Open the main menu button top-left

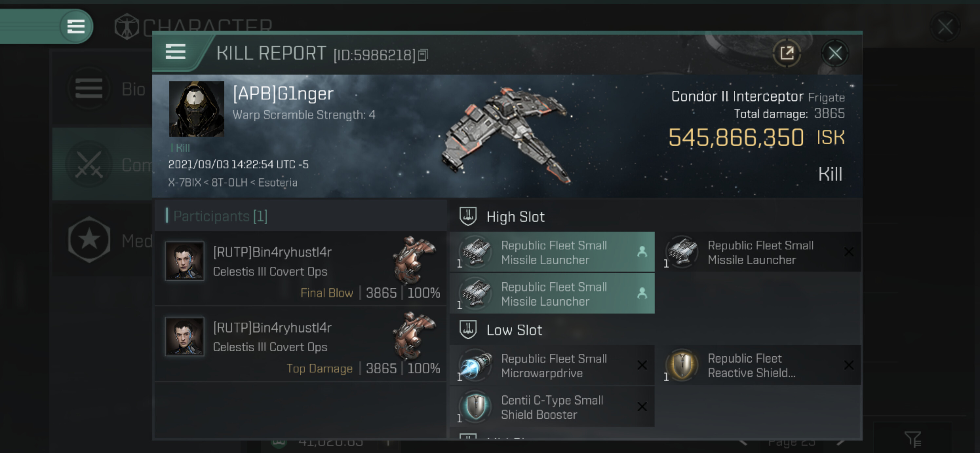coord(76,27)
